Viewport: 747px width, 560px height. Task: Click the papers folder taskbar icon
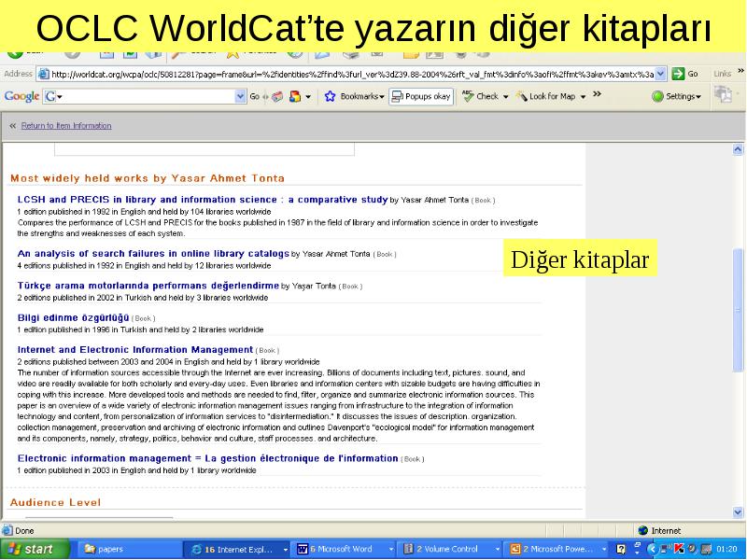pos(90,549)
